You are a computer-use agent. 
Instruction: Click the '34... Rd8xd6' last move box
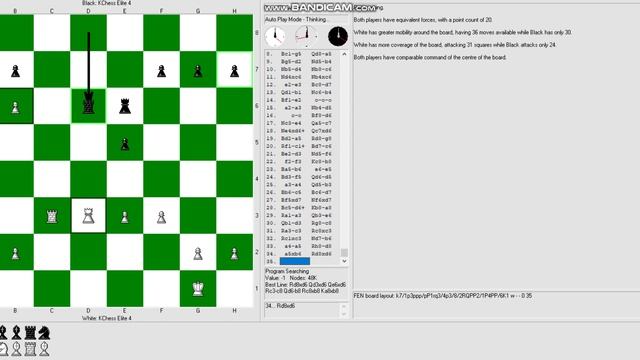[302, 309]
